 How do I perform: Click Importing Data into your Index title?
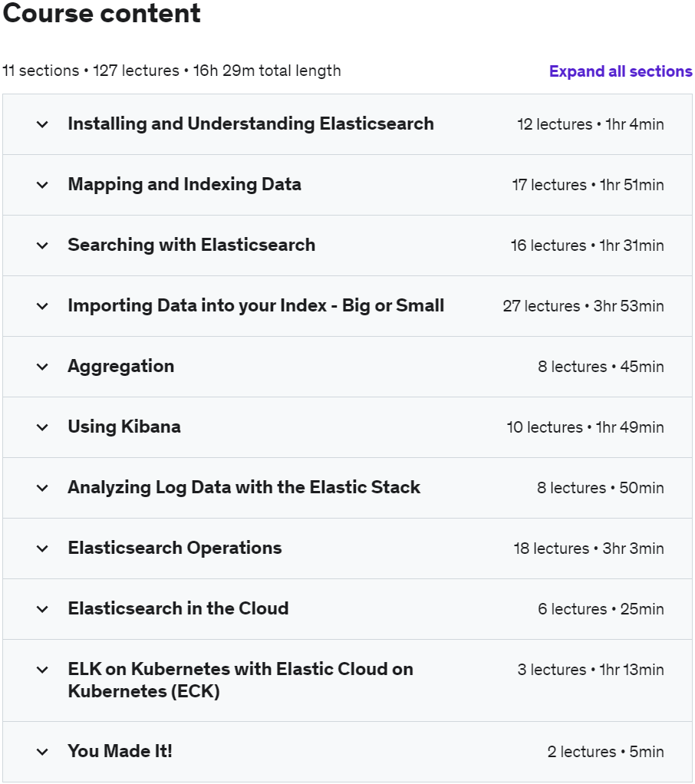(256, 305)
